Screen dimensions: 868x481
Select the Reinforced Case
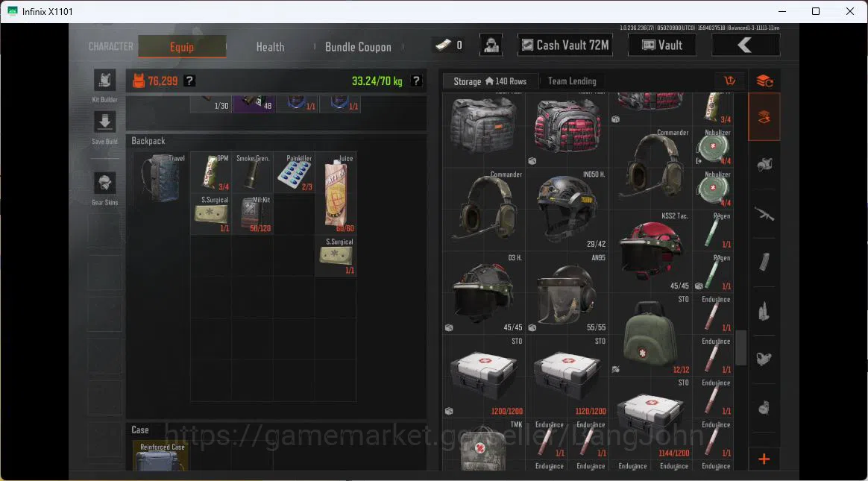click(x=161, y=456)
